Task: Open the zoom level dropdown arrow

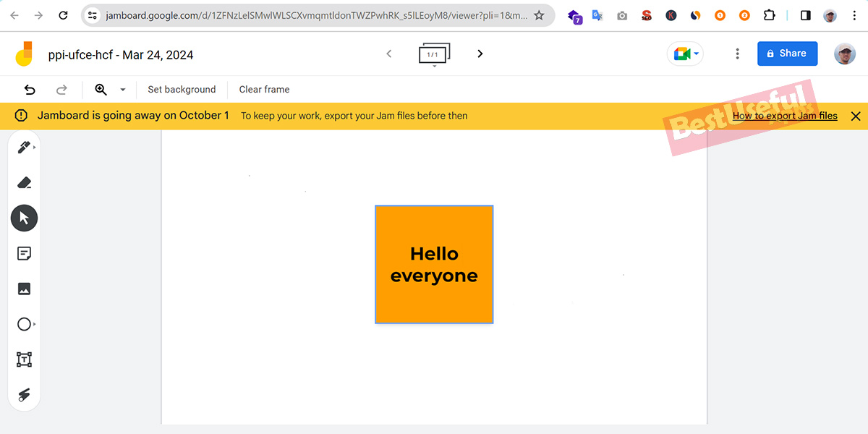Action: tap(122, 90)
